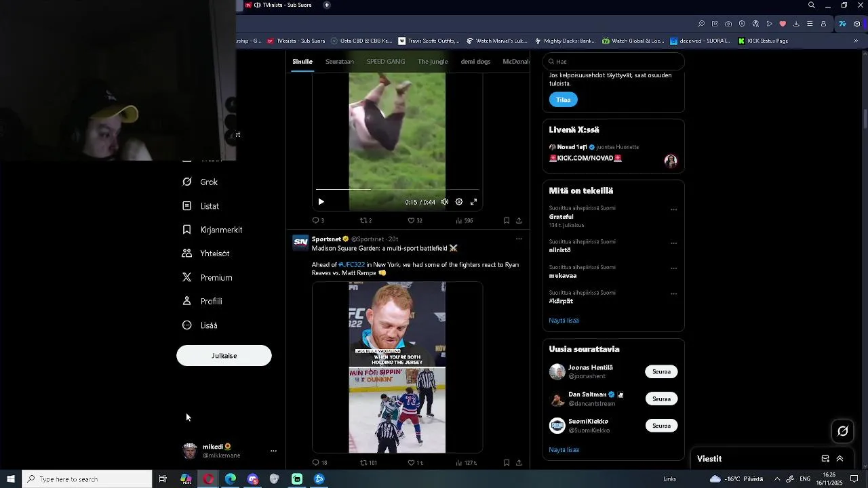Open the demi dogs tab
The width and height of the screenshot is (868, 488).
[x=475, y=62]
